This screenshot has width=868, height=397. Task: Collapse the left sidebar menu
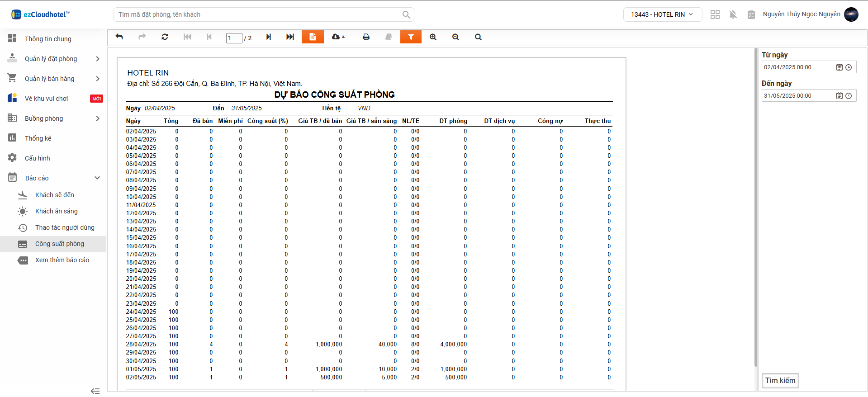95,391
